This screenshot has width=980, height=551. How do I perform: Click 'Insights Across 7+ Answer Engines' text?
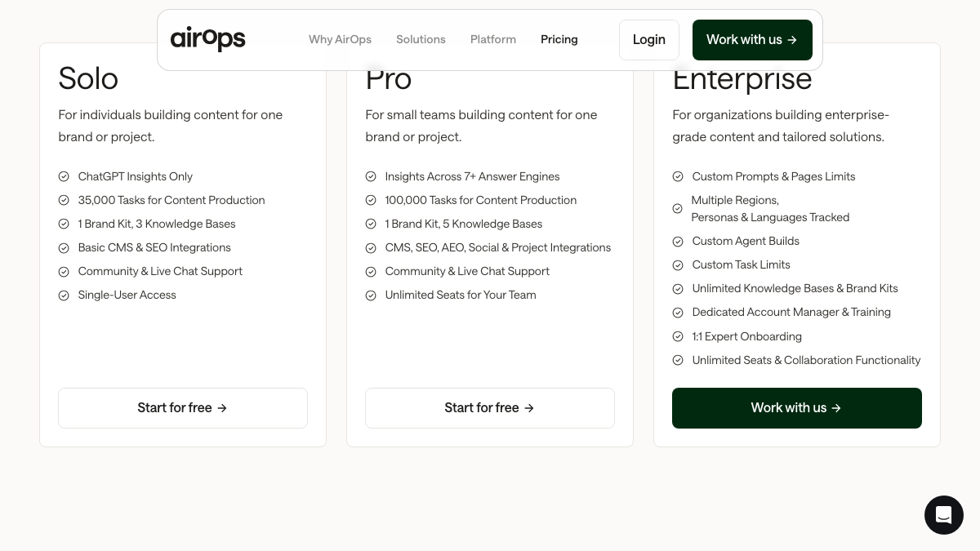click(473, 176)
